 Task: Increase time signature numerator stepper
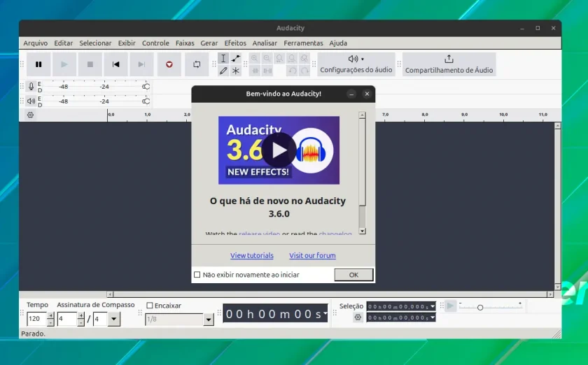click(81, 315)
